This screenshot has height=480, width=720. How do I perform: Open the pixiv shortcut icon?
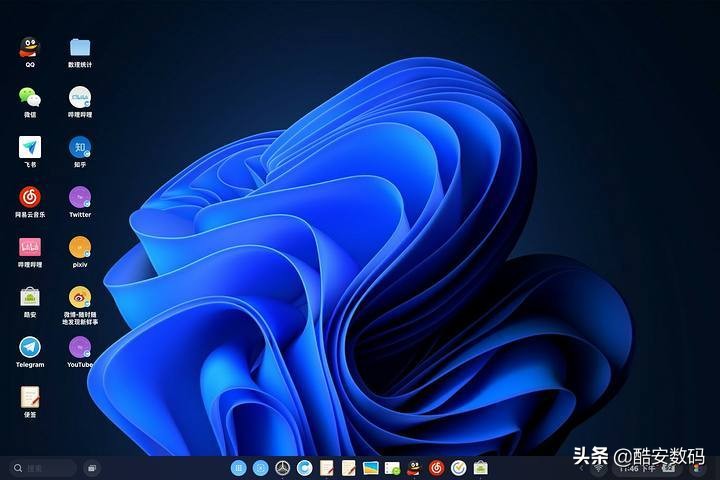[80, 247]
